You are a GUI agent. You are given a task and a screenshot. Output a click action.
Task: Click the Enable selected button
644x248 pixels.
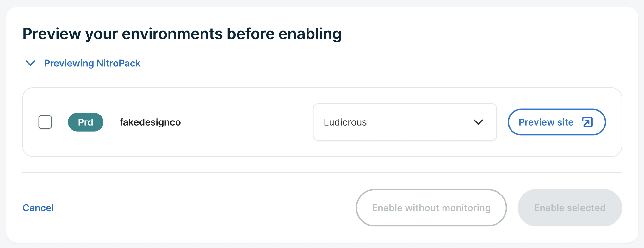(570, 208)
